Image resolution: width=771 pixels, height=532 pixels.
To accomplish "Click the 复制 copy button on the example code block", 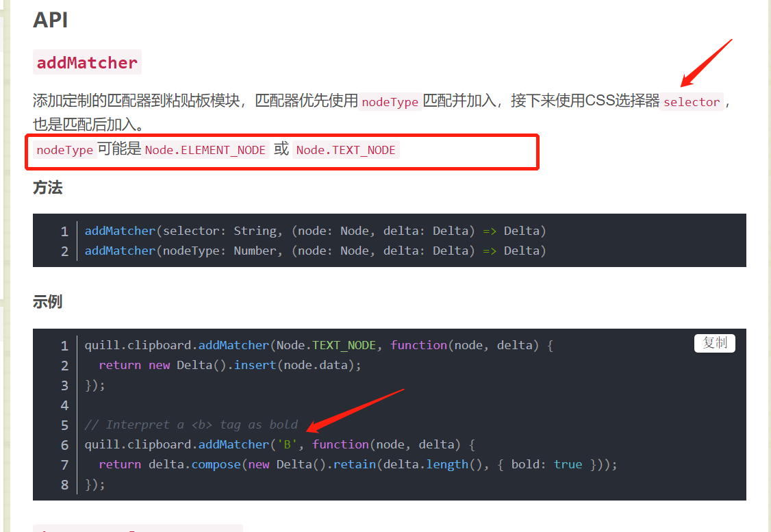I will point(714,343).
